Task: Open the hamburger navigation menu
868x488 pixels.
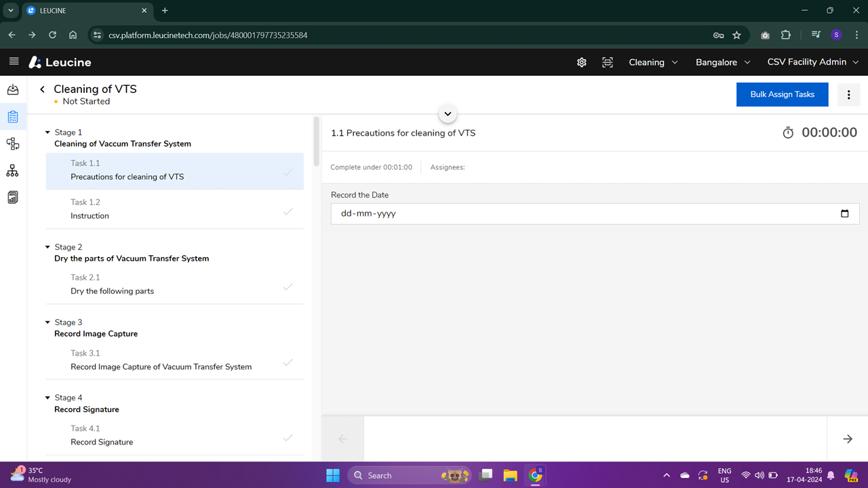Action: (14, 62)
